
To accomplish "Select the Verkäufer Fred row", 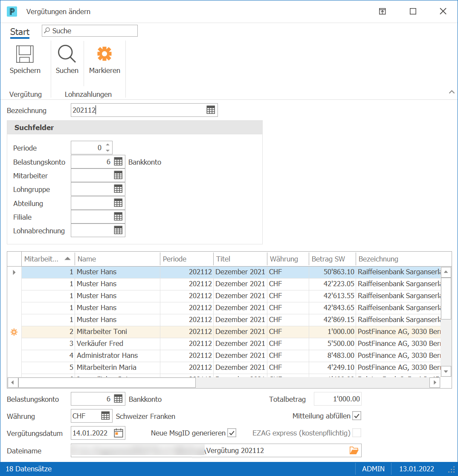I will 231,343.
